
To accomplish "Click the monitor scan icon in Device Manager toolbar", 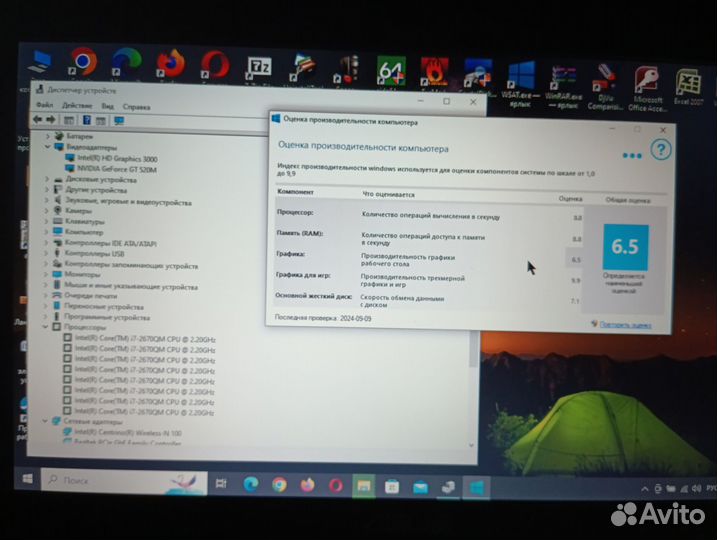I will [119, 121].
